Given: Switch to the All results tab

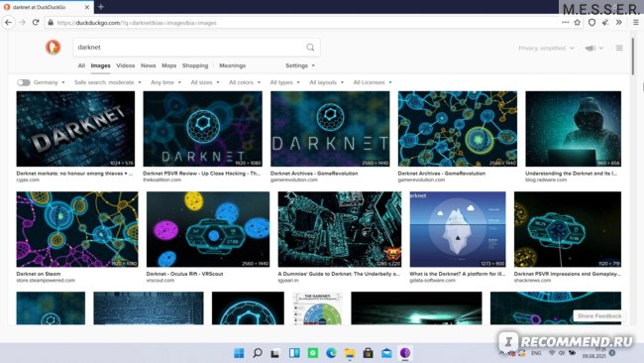Looking at the screenshot, I should pyautogui.click(x=81, y=65).
